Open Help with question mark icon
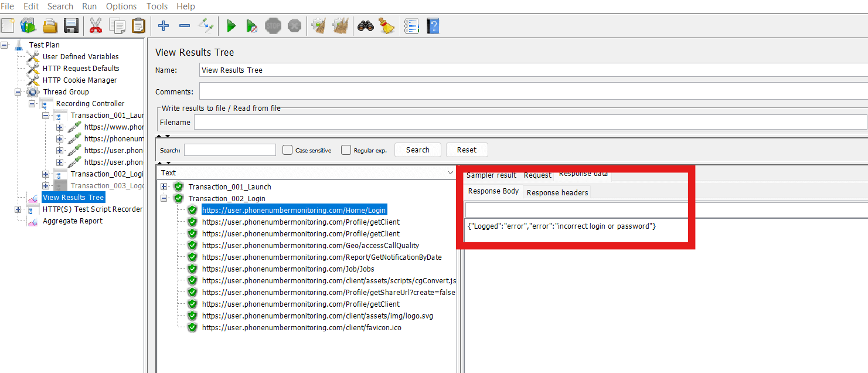Viewport: 868px width, 373px height. click(x=433, y=26)
